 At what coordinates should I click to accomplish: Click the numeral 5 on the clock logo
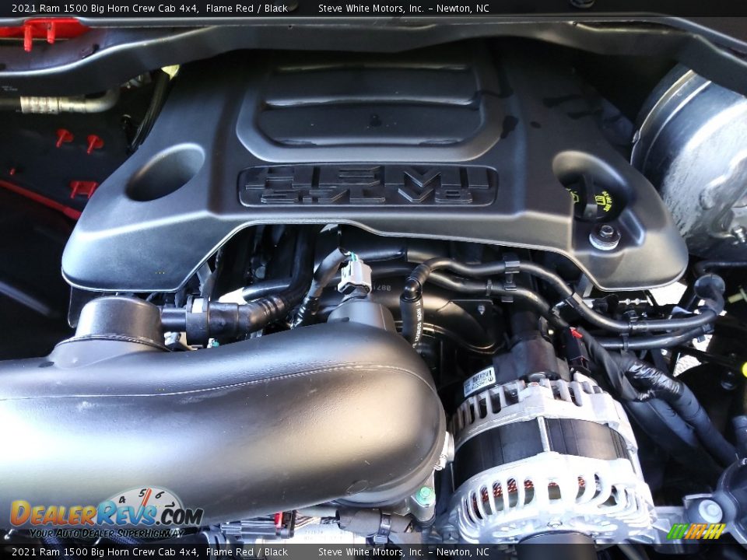pos(142,493)
